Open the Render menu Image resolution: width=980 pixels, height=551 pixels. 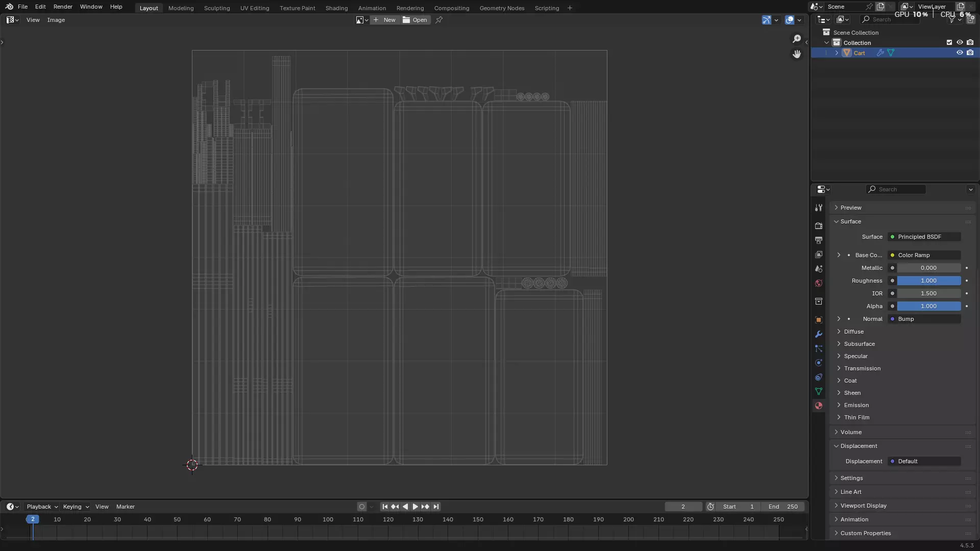pyautogui.click(x=63, y=7)
